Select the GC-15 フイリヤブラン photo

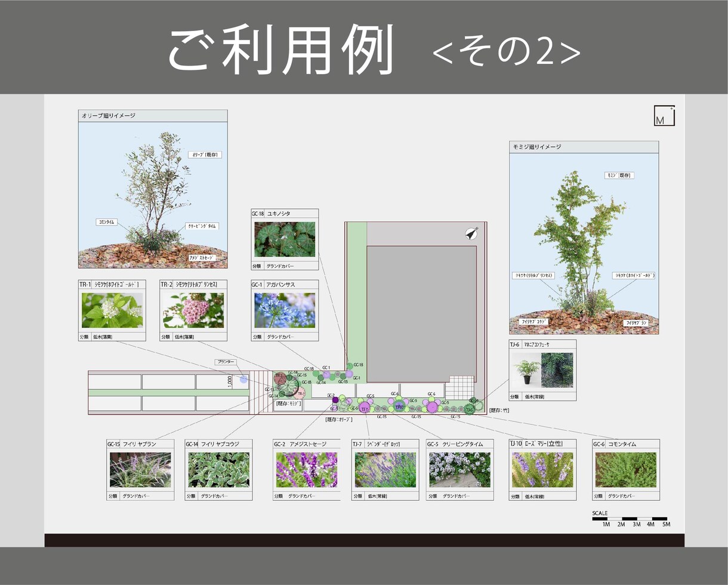click(x=140, y=470)
